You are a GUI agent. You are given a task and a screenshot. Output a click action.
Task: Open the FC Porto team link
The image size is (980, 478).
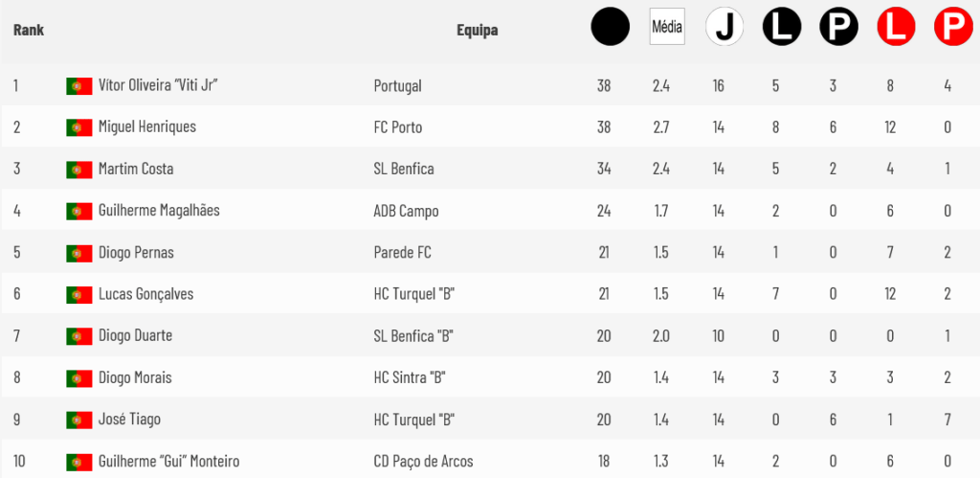point(398,127)
